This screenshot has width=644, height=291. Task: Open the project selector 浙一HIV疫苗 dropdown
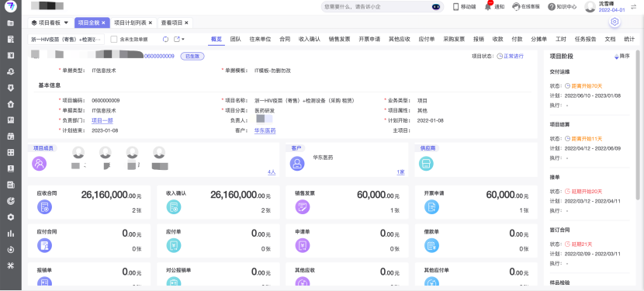coord(66,39)
